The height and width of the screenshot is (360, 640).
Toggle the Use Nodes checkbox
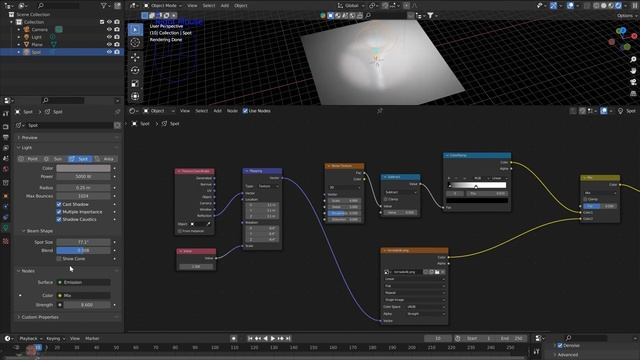[x=245, y=111]
